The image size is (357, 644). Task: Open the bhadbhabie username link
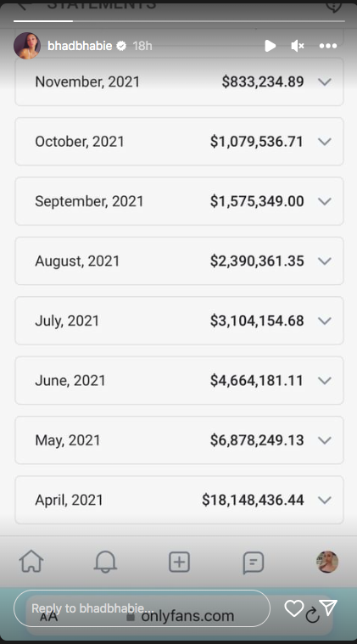coord(80,46)
